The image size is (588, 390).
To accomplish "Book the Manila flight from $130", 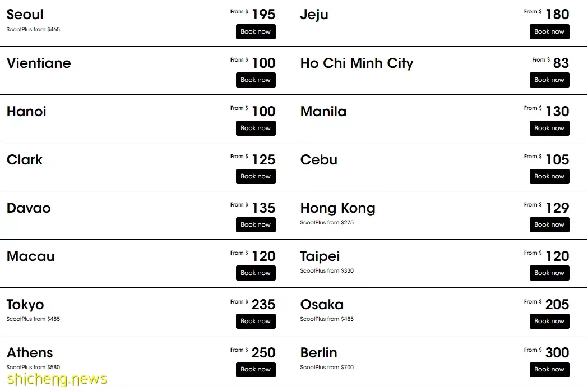I will click(549, 128).
